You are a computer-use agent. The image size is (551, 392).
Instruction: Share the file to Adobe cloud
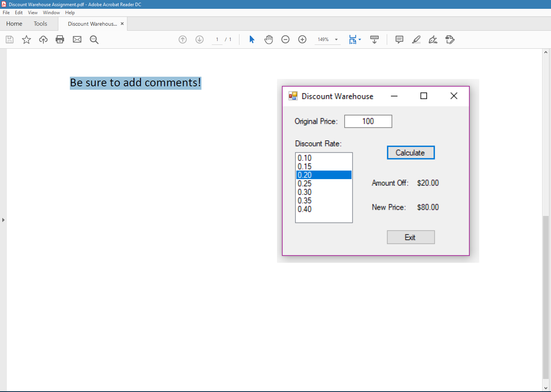pos(43,40)
